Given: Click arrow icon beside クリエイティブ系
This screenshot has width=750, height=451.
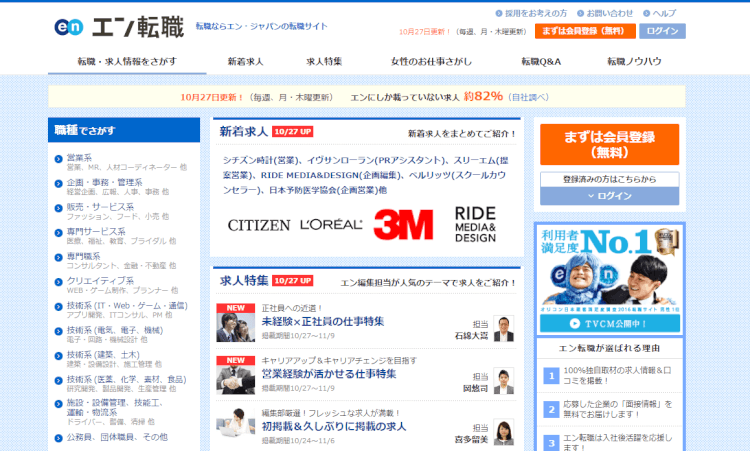Looking at the screenshot, I should (59, 282).
